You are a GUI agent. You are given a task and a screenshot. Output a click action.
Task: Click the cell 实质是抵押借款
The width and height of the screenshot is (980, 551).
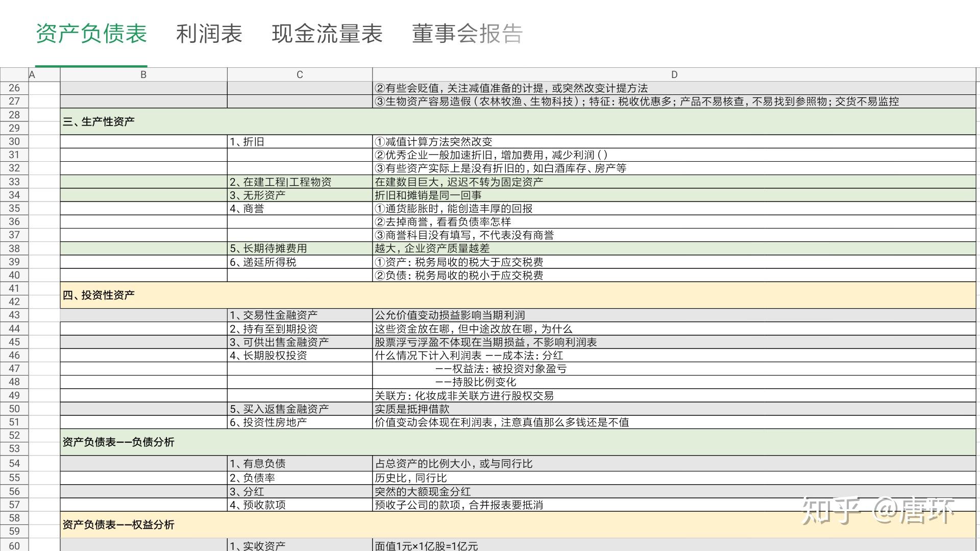click(674, 409)
